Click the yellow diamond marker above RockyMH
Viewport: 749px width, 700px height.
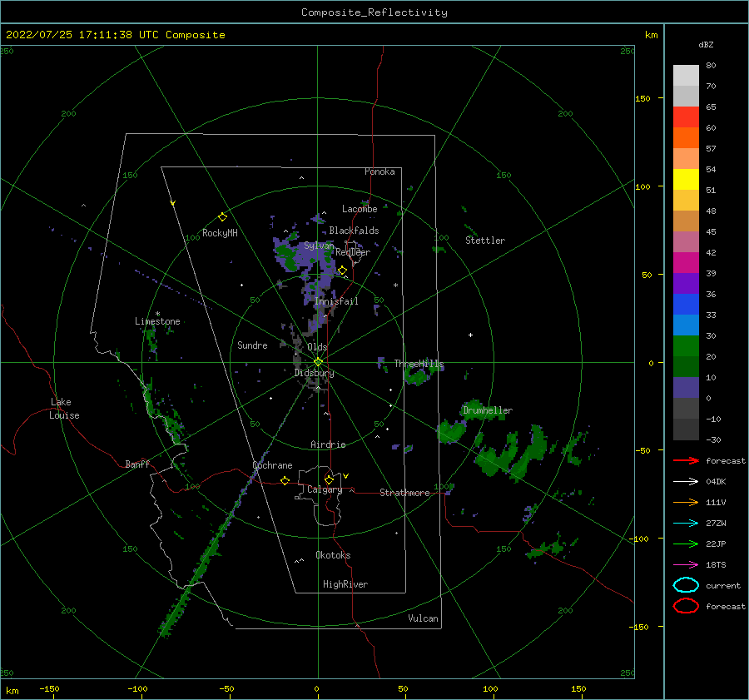pyautogui.click(x=222, y=217)
